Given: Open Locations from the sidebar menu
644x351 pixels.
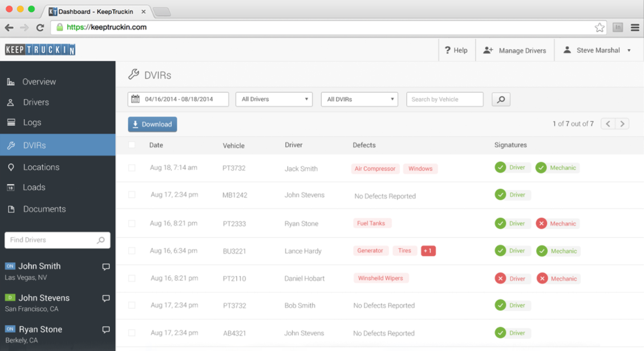Looking at the screenshot, I should [41, 167].
